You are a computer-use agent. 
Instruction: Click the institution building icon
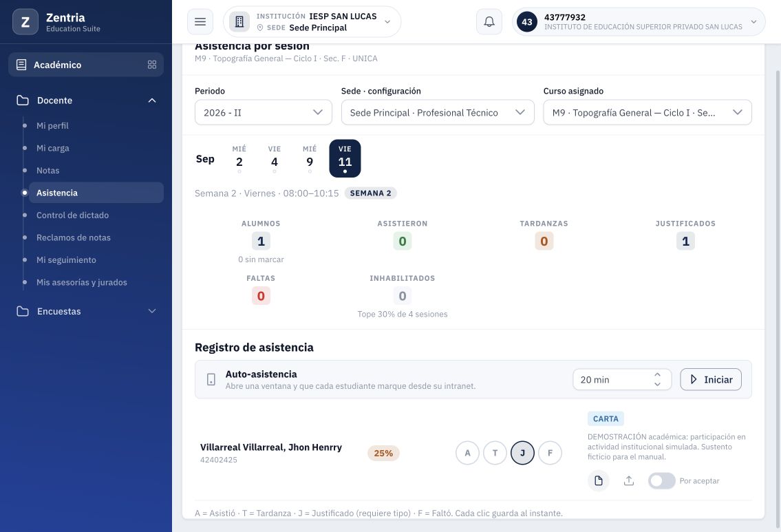pyautogui.click(x=239, y=22)
